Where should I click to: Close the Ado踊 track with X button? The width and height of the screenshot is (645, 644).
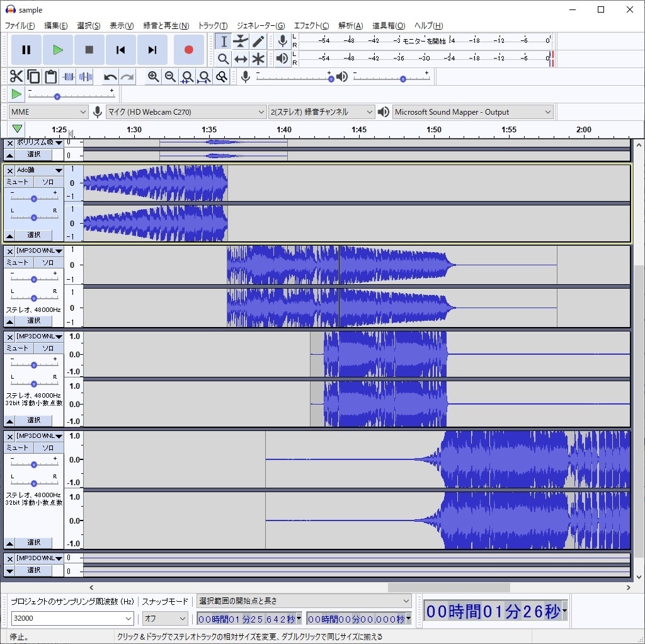[10, 170]
